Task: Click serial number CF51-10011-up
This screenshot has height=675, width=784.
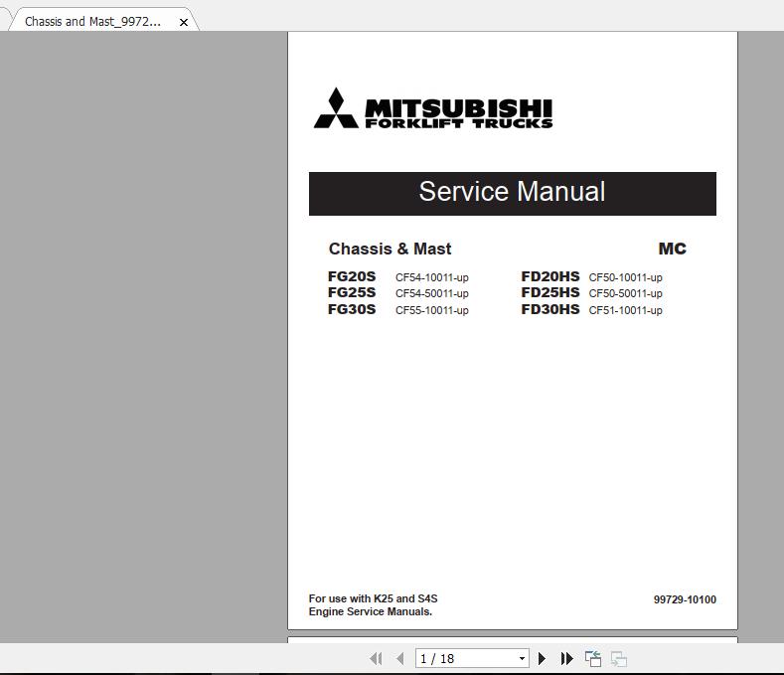Action: (625, 310)
